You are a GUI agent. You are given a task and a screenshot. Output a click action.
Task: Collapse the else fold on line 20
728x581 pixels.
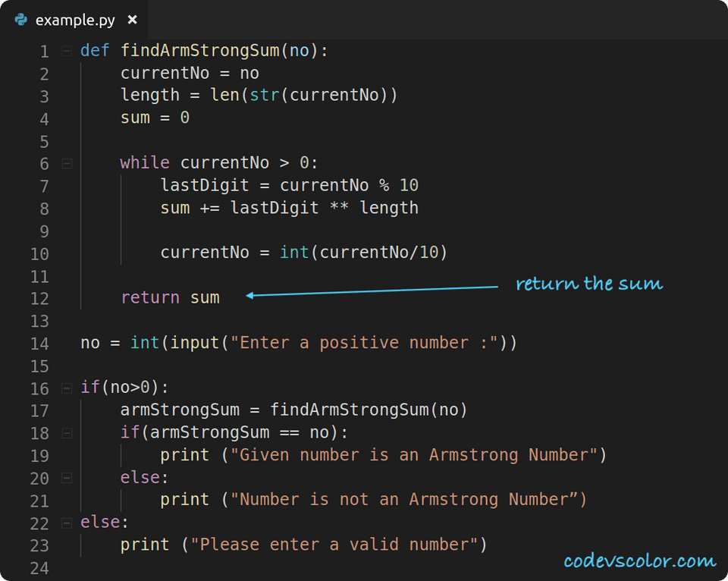tap(67, 478)
